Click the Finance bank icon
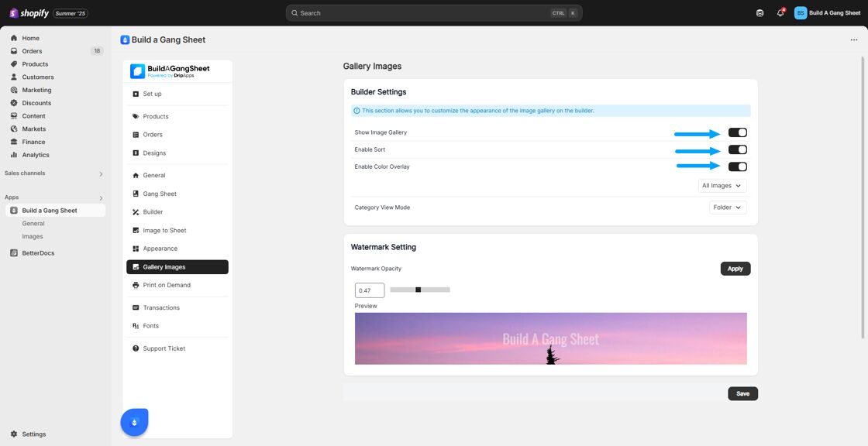Screen dimensions: 868x446 tap(14, 142)
